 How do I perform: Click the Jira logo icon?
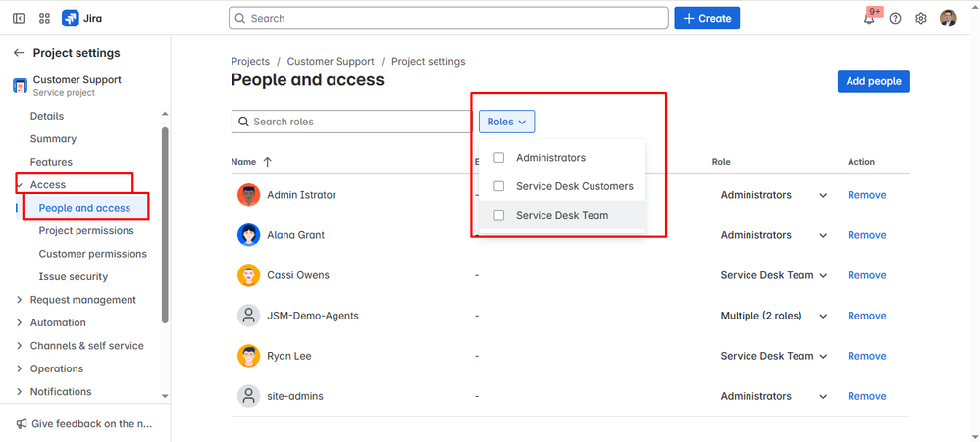70,18
